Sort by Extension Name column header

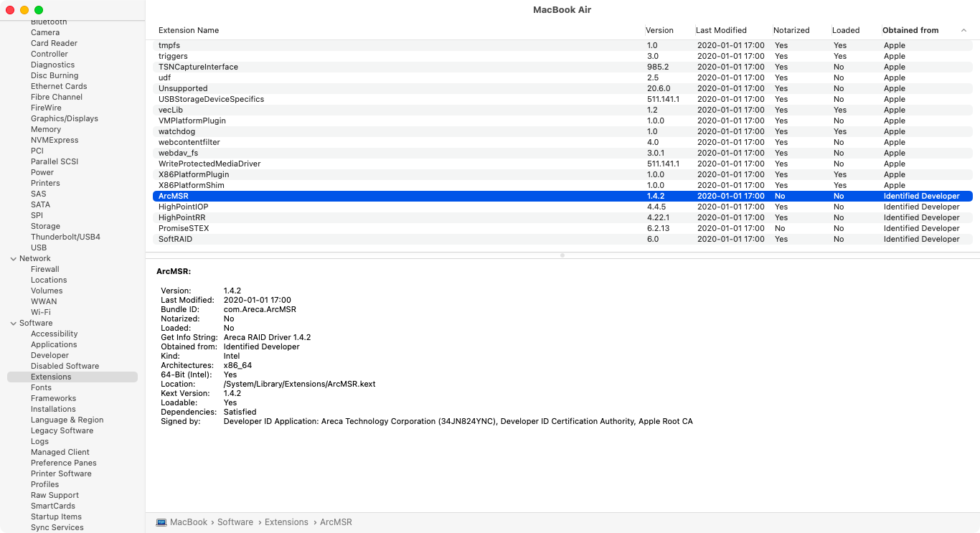click(189, 30)
